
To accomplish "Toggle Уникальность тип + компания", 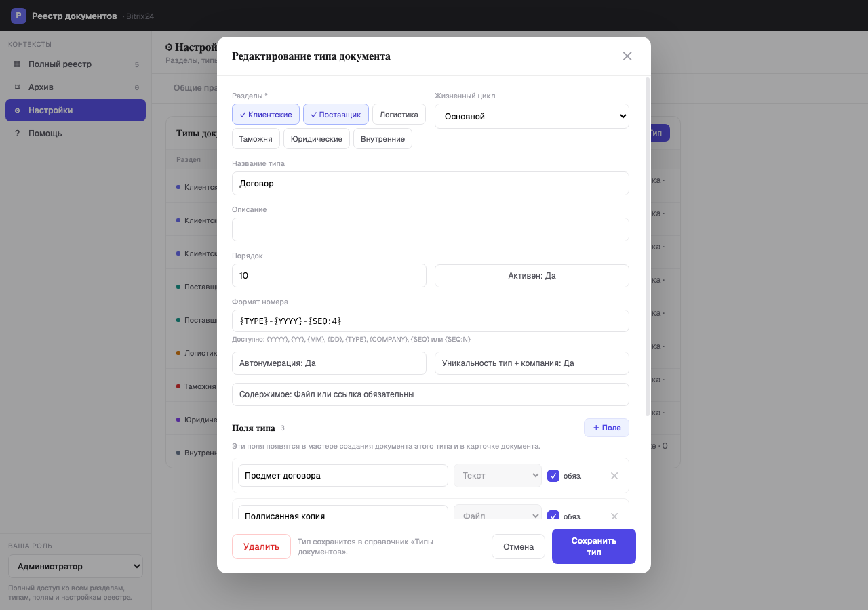I will point(532,363).
